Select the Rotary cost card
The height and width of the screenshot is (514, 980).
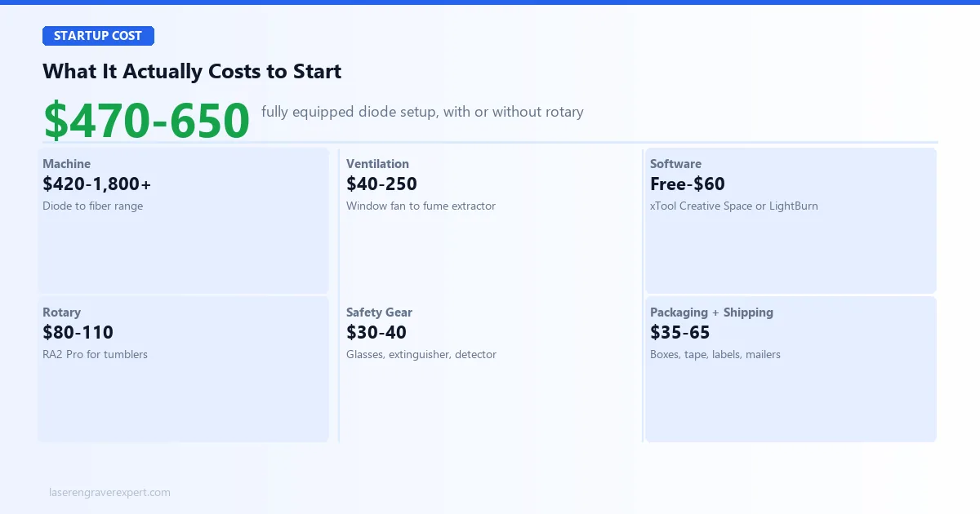(183, 369)
